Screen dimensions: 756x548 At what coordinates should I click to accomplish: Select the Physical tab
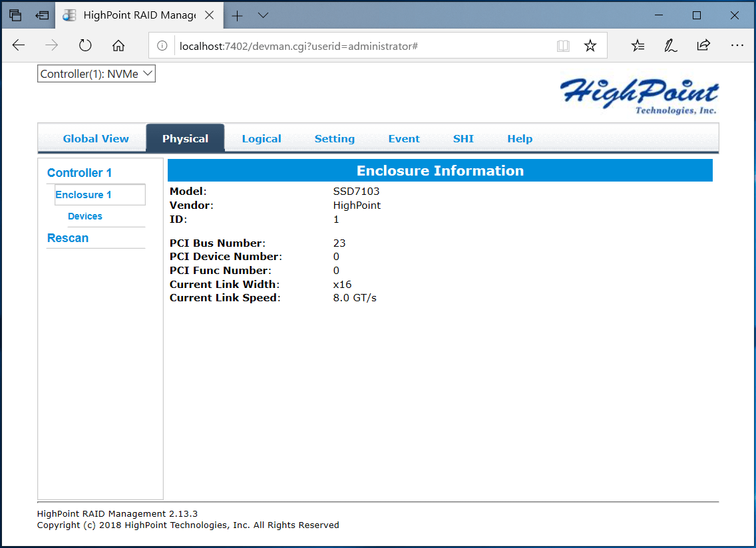pyautogui.click(x=185, y=138)
